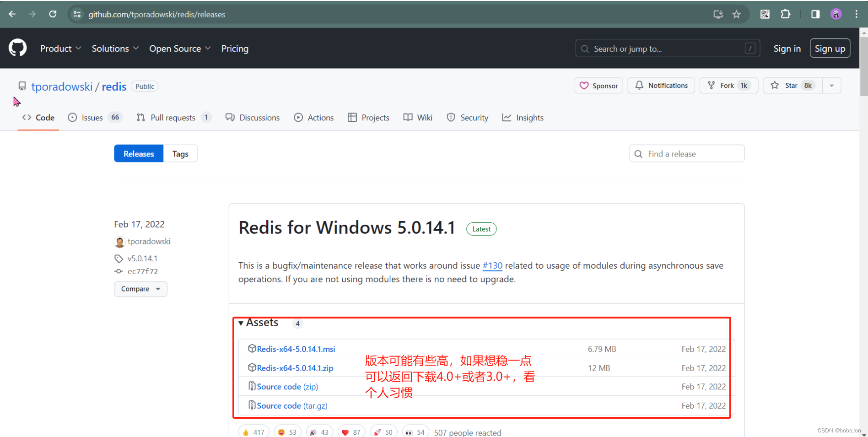Click the v5.0.14.1 tag icon
The image size is (868, 437).
pyautogui.click(x=119, y=259)
